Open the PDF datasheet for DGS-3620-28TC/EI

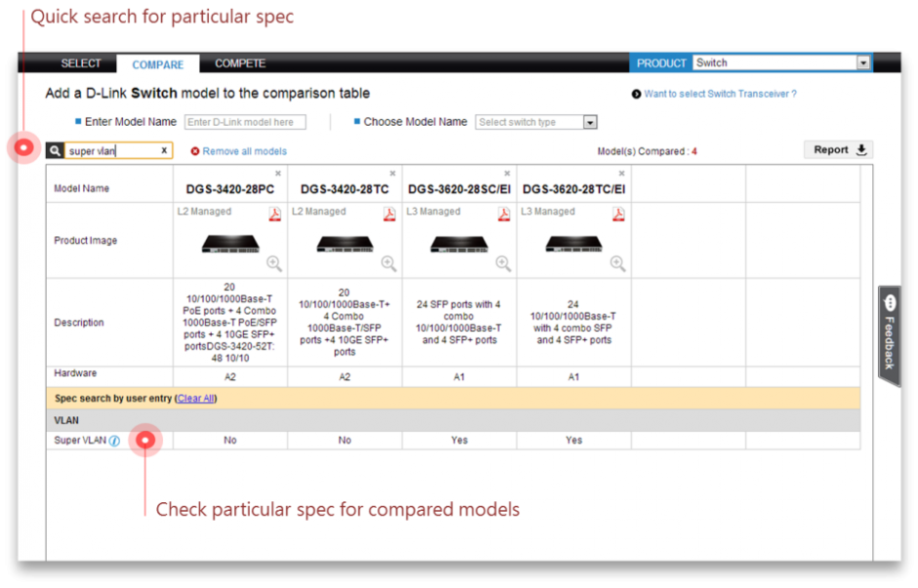[x=618, y=214]
